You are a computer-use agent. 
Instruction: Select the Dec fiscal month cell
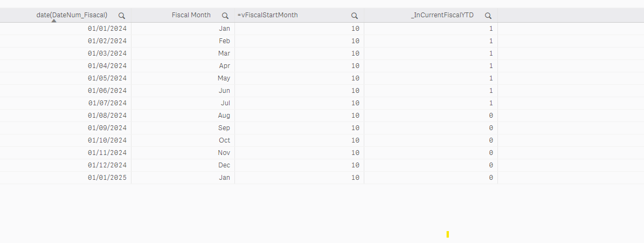(x=224, y=165)
